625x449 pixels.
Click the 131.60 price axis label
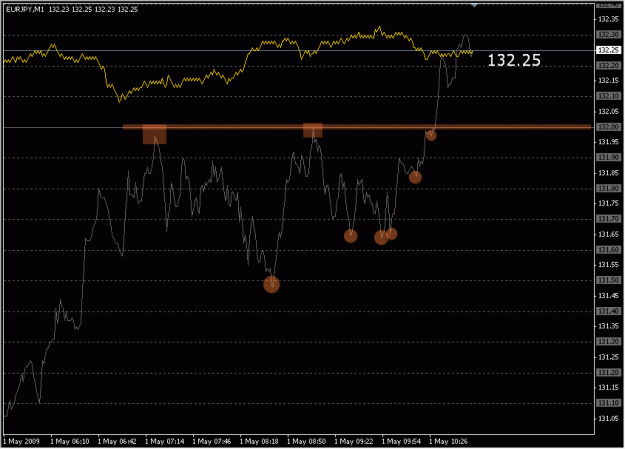[609, 250]
